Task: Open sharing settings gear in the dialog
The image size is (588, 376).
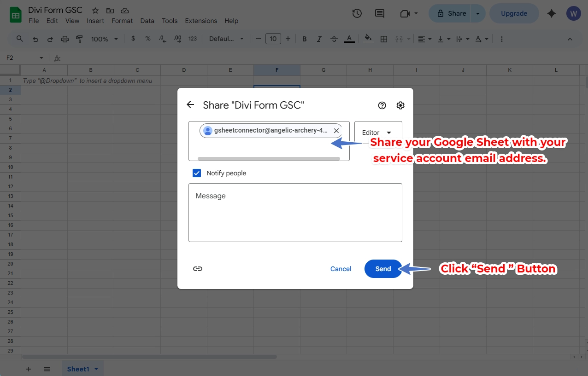Action: 400,105
